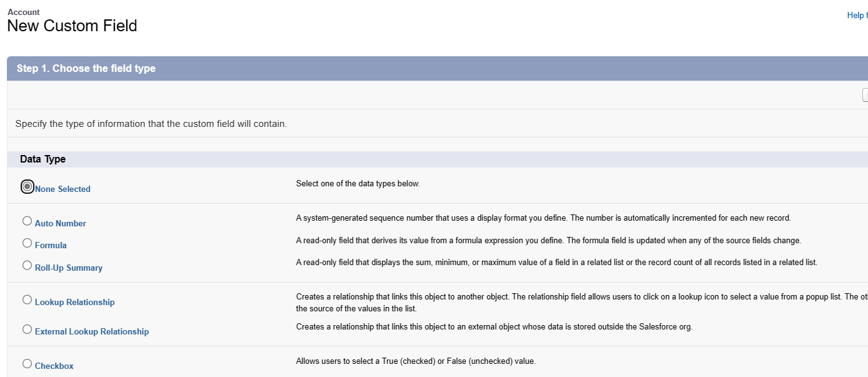Click the Formula field description text
The width and height of the screenshot is (868, 377).
point(548,241)
